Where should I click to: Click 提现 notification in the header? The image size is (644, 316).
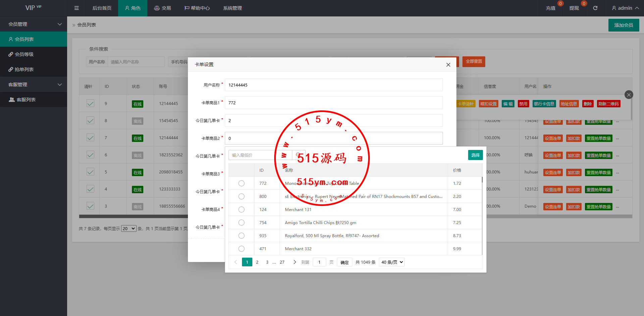pyautogui.click(x=574, y=8)
